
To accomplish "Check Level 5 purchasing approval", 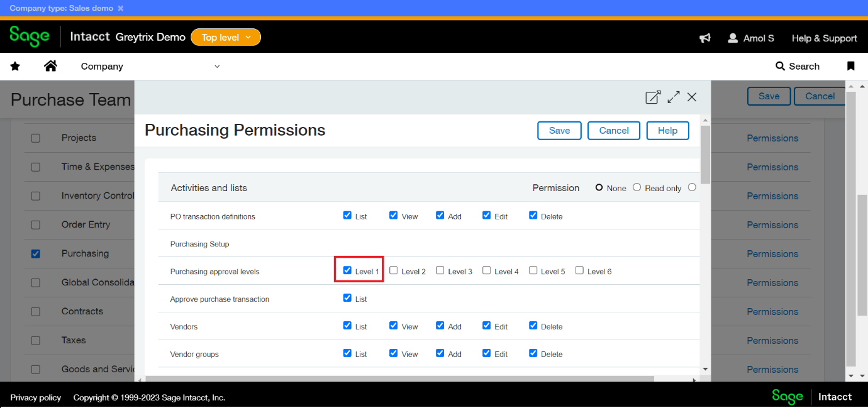I will [533, 270].
